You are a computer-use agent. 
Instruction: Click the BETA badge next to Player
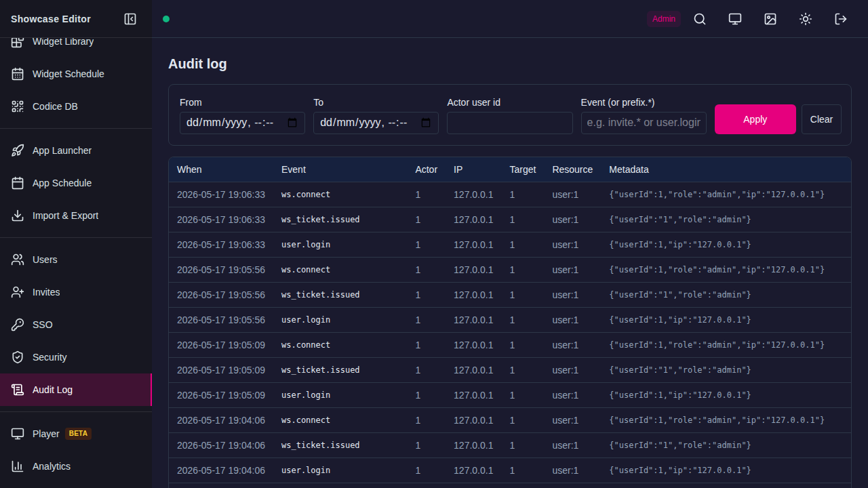click(x=78, y=434)
